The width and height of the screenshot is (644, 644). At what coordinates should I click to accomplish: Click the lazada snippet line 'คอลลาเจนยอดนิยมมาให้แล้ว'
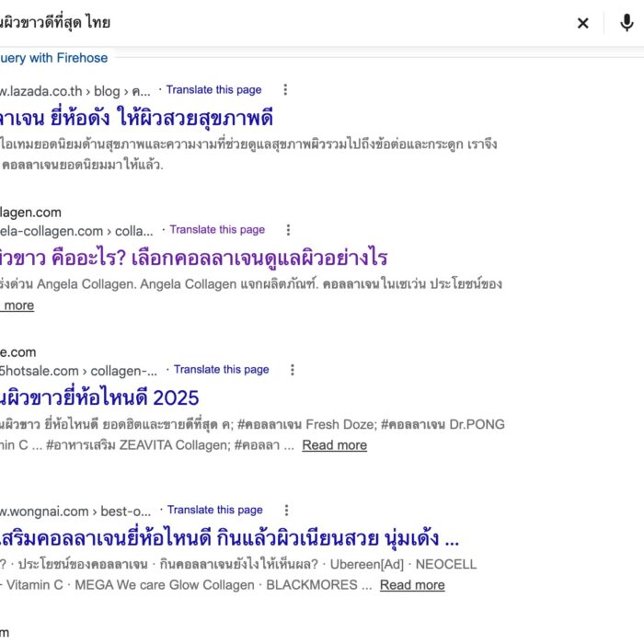pos(83,165)
